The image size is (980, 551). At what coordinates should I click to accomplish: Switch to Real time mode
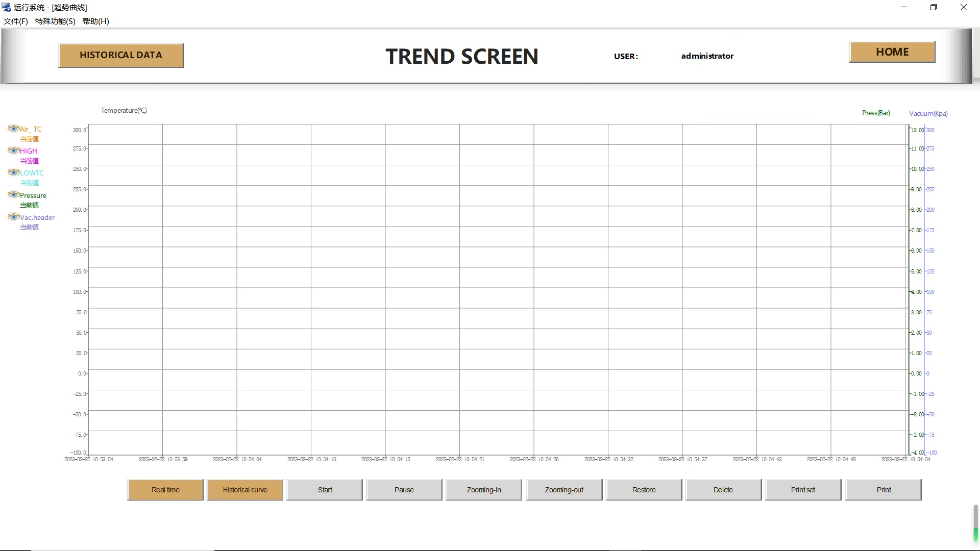click(x=165, y=490)
